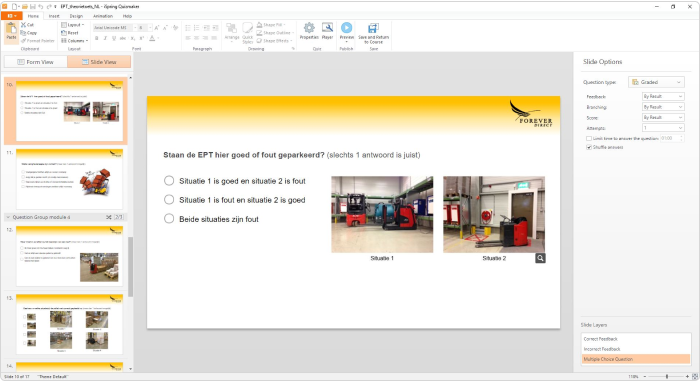
Task: Open the Layout dropdown in ribbon
Action: coord(73,25)
